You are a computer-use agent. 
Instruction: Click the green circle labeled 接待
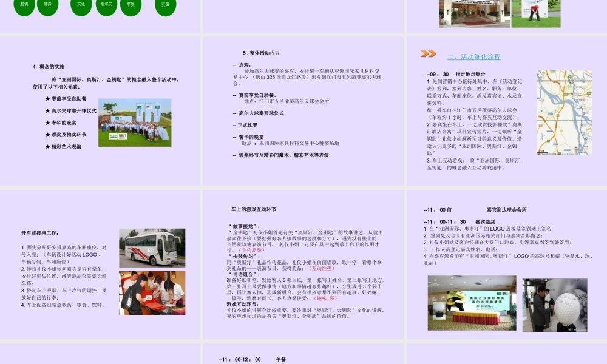[47, 5]
